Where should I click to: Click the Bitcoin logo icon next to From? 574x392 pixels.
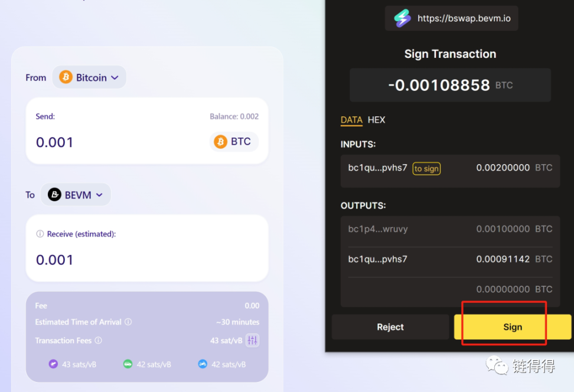66,77
